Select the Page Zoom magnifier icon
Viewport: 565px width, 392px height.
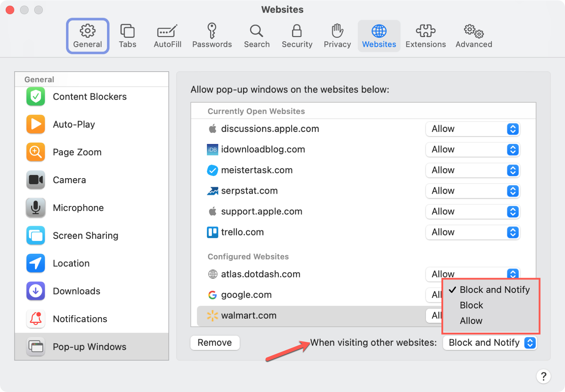36,152
